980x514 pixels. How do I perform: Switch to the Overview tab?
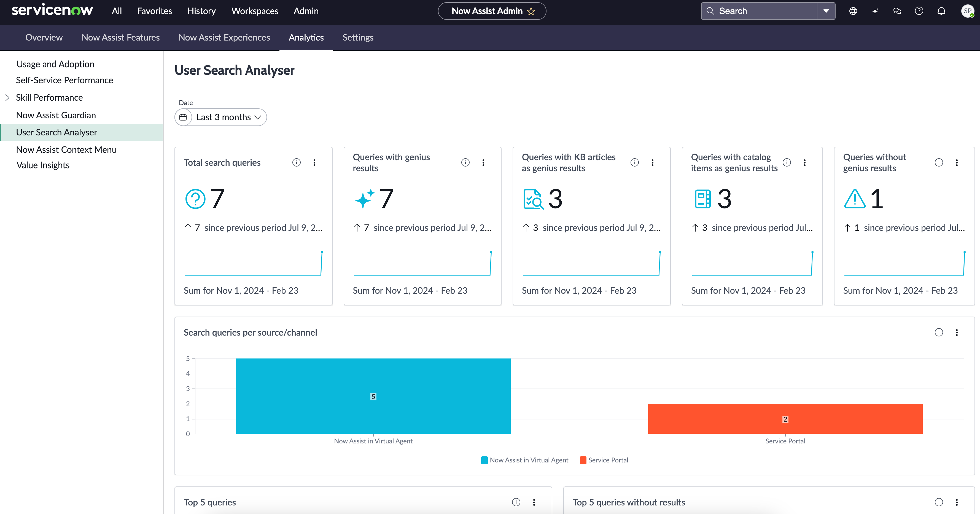(44, 37)
